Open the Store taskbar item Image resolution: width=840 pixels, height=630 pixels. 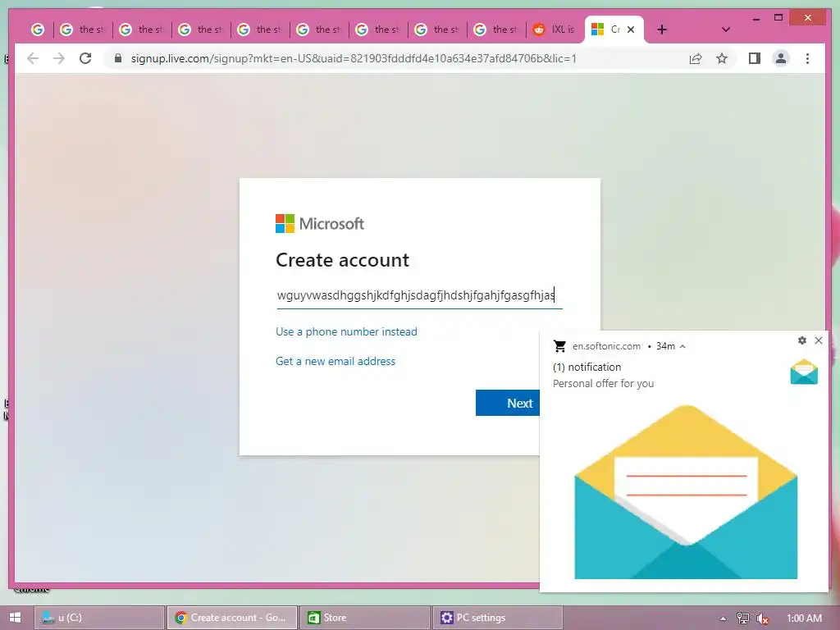tap(365, 618)
